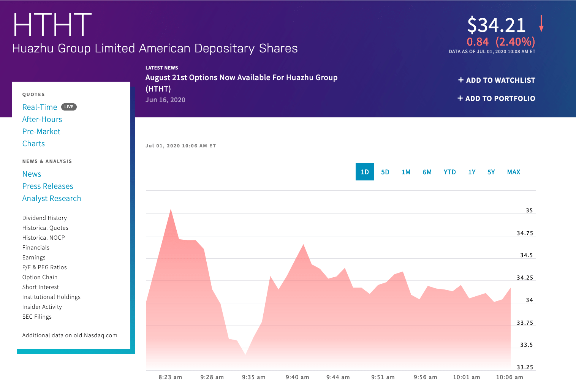Image resolution: width=576 pixels, height=392 pixels.
Task: Open Historical NOCP
Action: 44,238
